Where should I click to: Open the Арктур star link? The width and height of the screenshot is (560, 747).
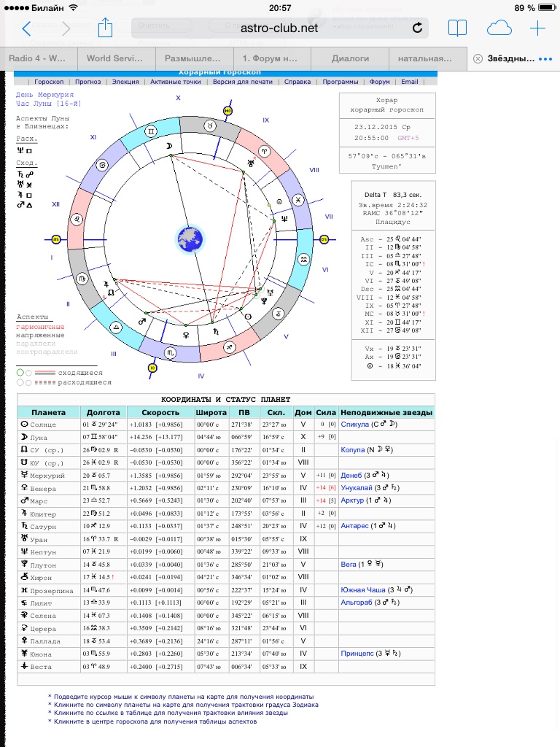(x=352, y=500)
